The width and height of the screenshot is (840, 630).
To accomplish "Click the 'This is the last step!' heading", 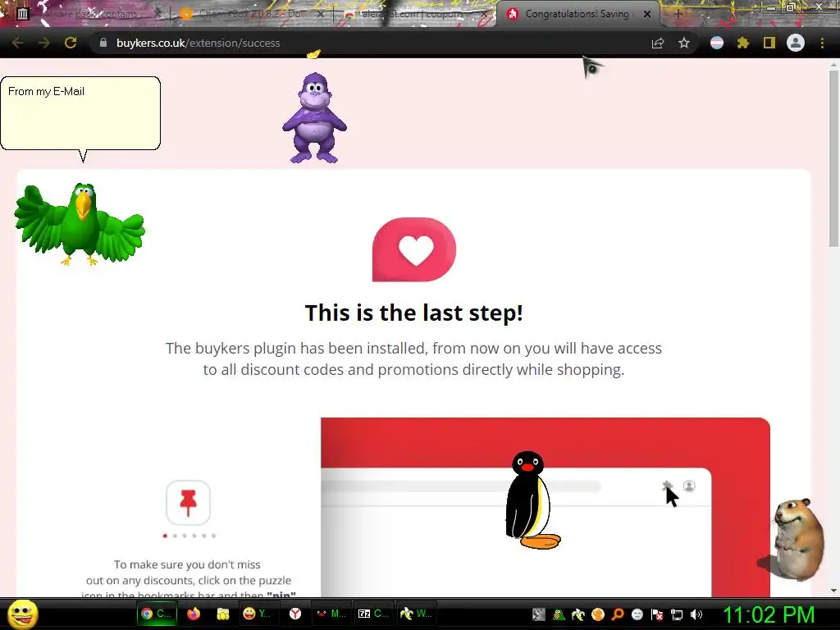I will pyautogui.click(x=413, y=313).
